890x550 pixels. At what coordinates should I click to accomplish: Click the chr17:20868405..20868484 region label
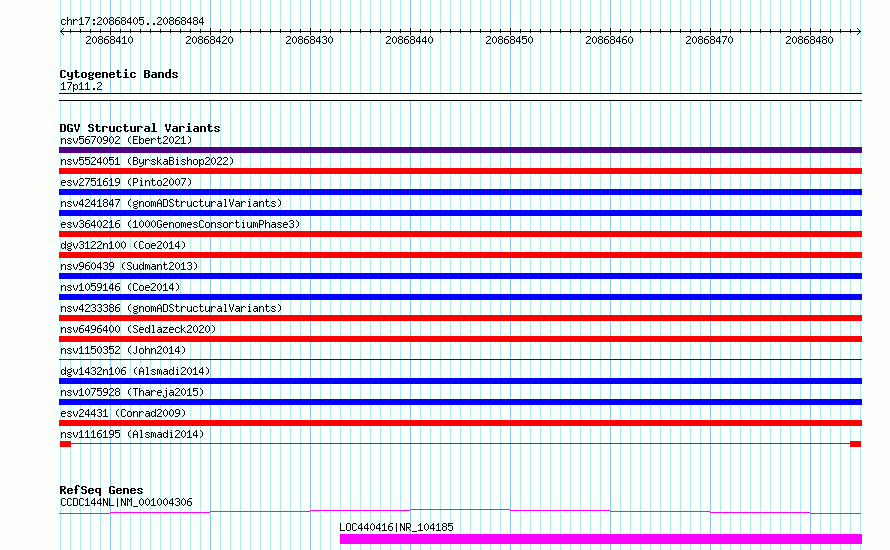(132, 21)
